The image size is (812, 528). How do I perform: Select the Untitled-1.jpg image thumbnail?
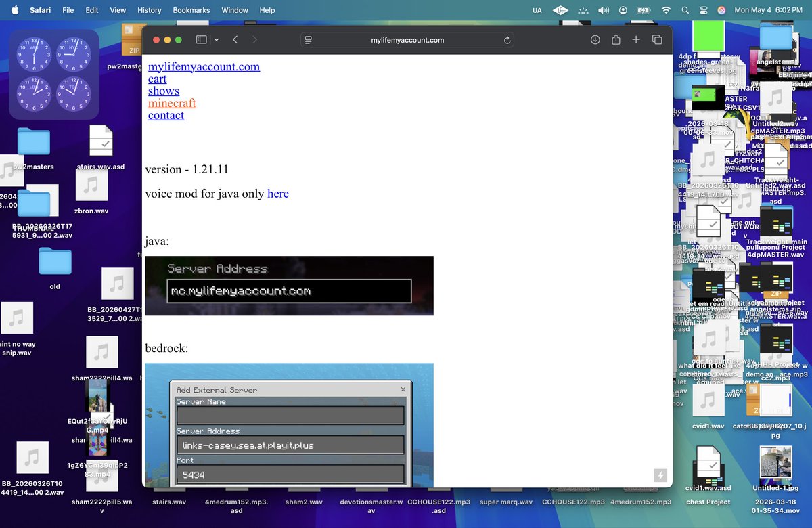pos(776,462)
